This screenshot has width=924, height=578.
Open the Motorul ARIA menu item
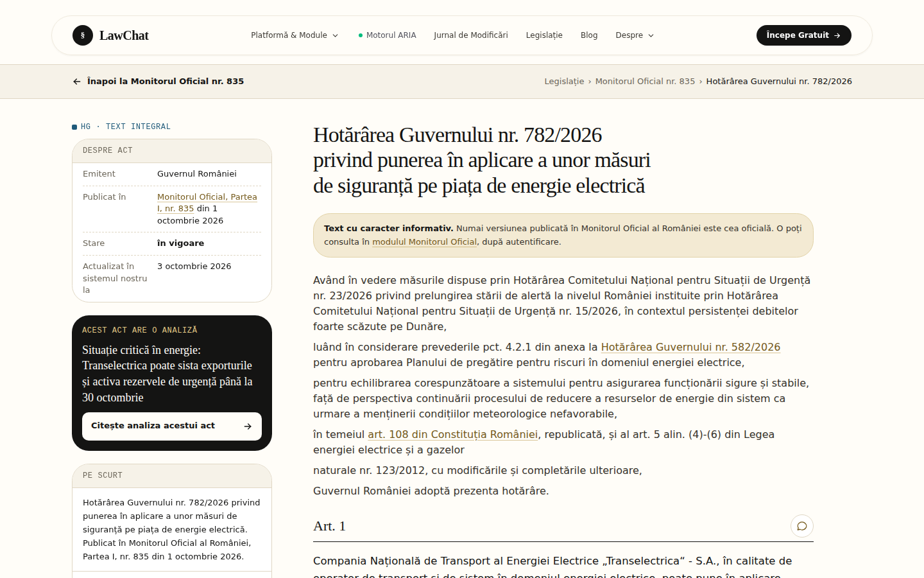388,35
